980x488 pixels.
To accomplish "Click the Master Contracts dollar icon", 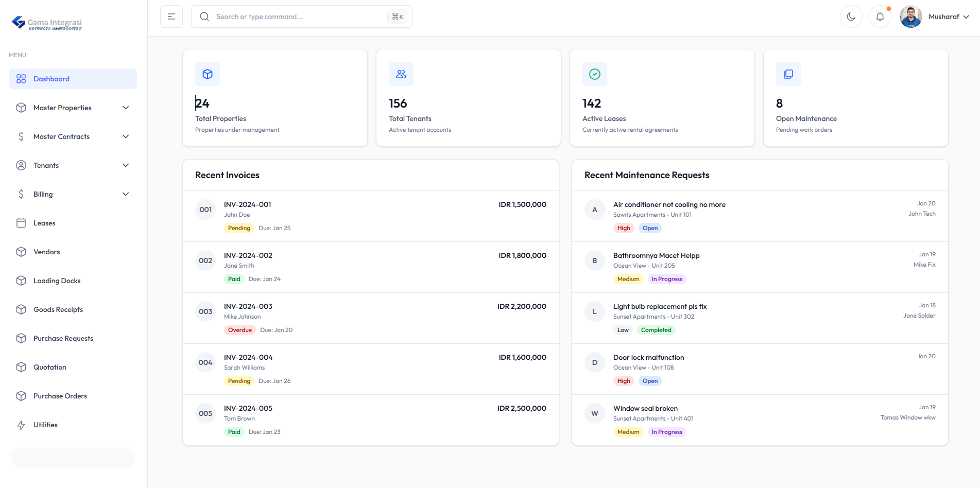I will tap(21, 136).
